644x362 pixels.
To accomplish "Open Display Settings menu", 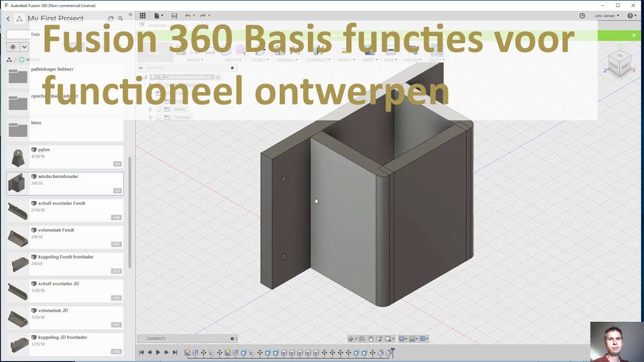I will click(403, 339).
